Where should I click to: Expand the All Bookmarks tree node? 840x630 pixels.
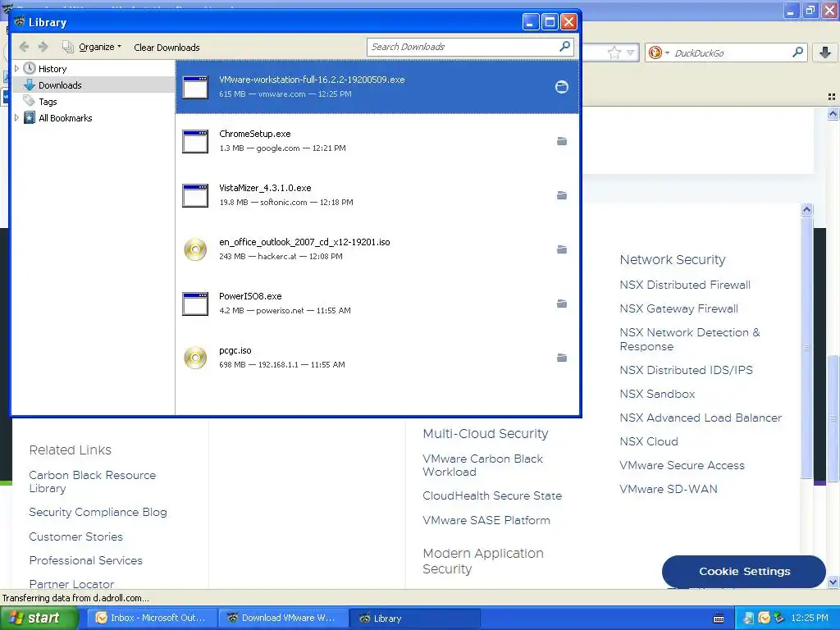tap(16, 117)
